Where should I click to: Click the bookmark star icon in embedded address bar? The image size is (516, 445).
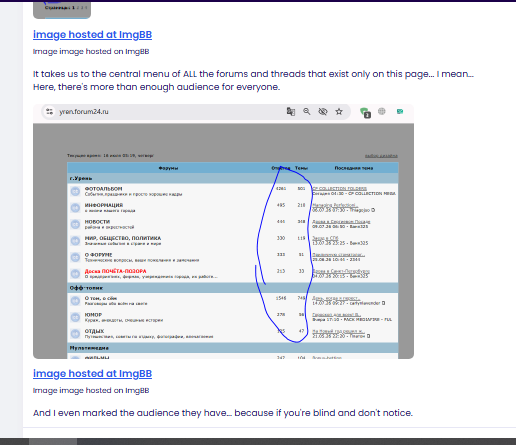pos(339,112)
